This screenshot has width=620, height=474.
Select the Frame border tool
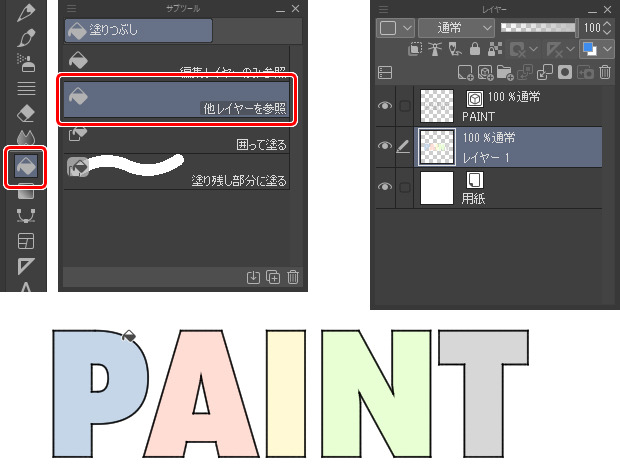point(26,241)
